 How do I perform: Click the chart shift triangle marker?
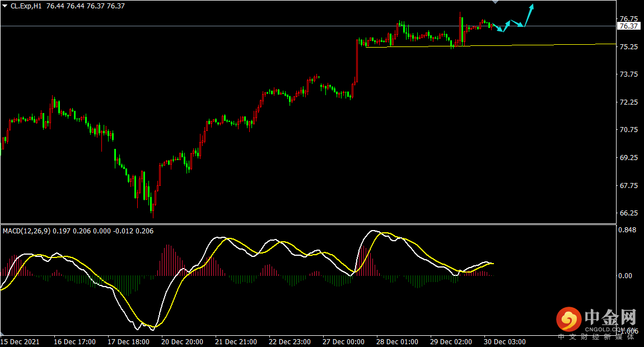point(496,2)
